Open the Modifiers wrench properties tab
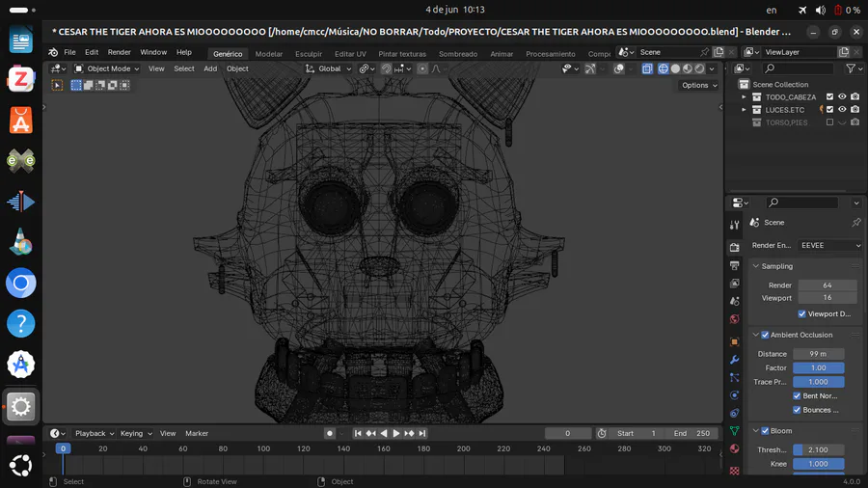The image size is (868, 488). [735, 360]
